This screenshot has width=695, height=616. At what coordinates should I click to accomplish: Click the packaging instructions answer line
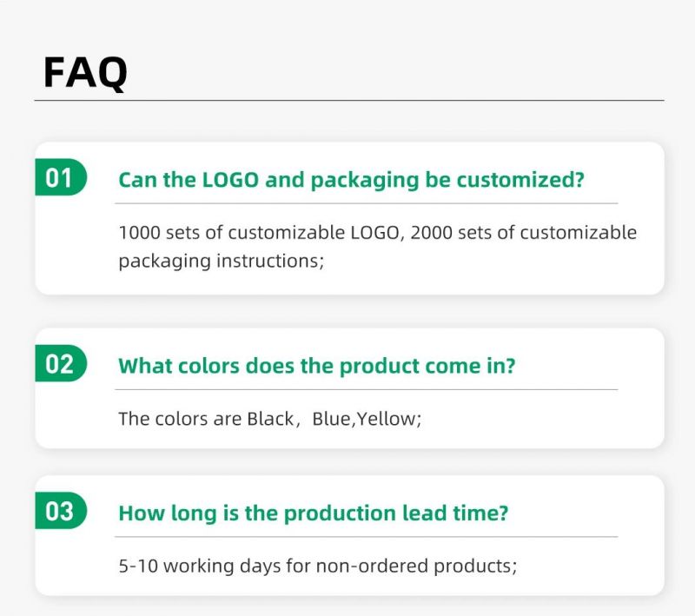(x=222, y=261)
